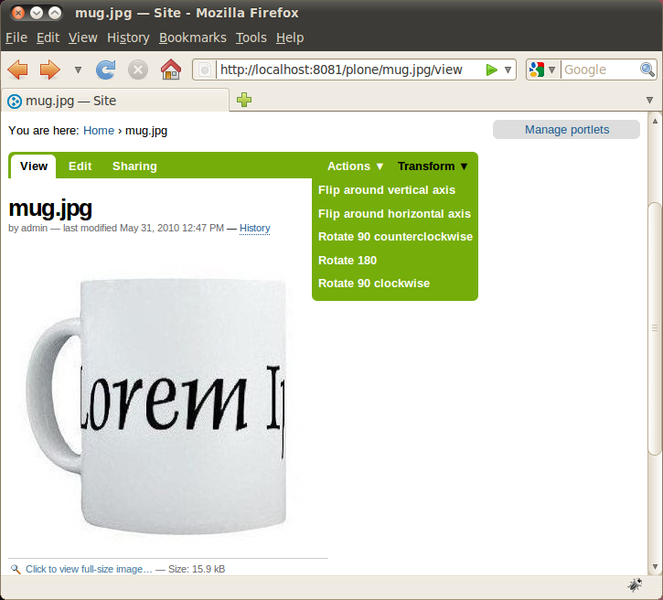Image resolution: width=663 pixels, height=600 pixels.
Task: Select Rotate 90 clockwise from Transform menu
Action: point(374,283)
